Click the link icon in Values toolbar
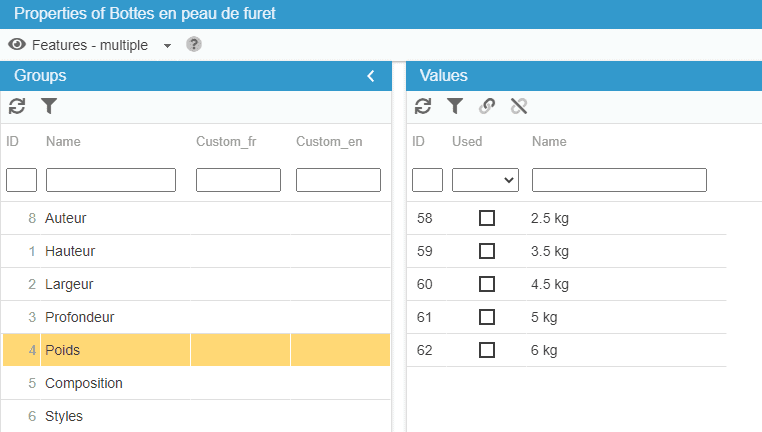 [487, 106]
